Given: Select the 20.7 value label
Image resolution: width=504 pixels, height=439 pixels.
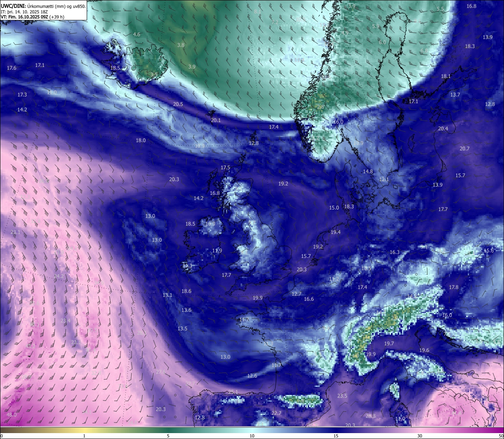Looking at the screenshot, I should tap(465, 148).
